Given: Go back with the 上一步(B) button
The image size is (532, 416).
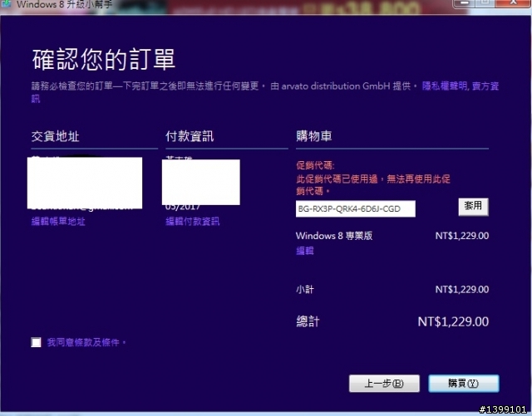Looking at the screenshot, I should click(x=384, y=384).
